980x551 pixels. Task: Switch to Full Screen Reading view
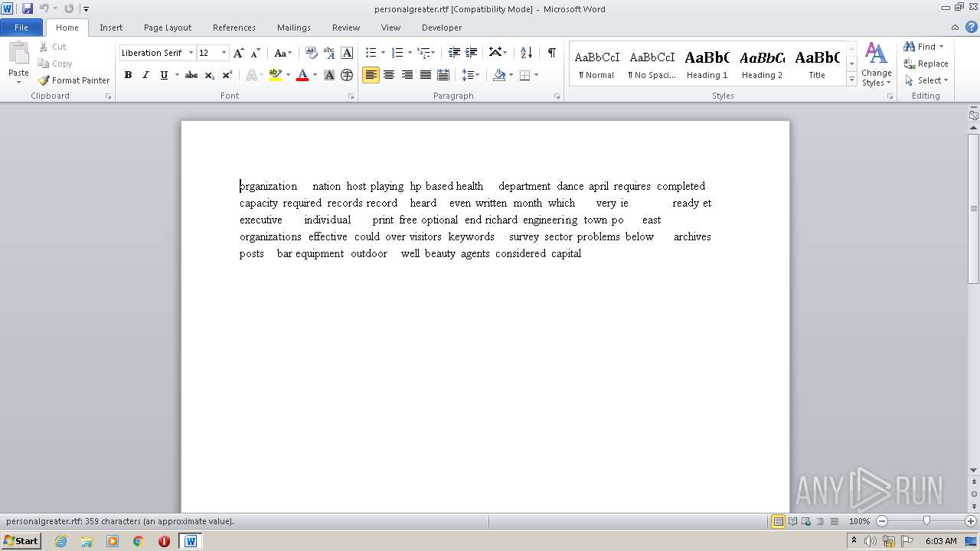pos(792,521)
